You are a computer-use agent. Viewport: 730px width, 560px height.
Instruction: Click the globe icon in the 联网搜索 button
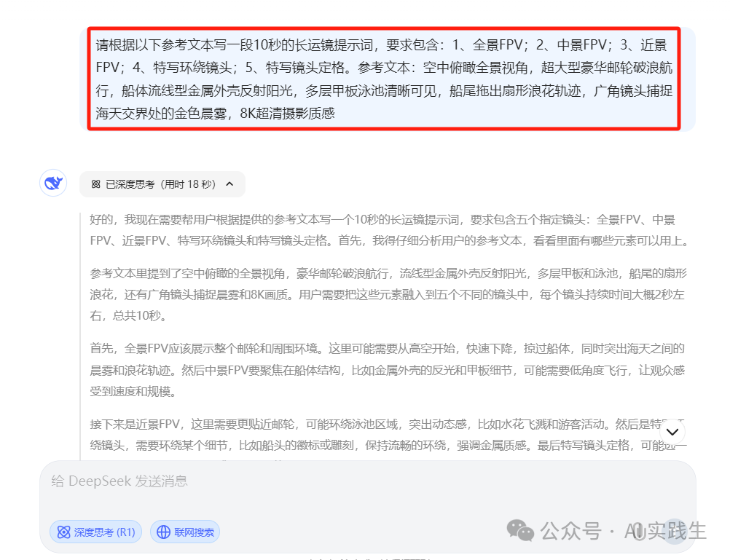point(163,532)
